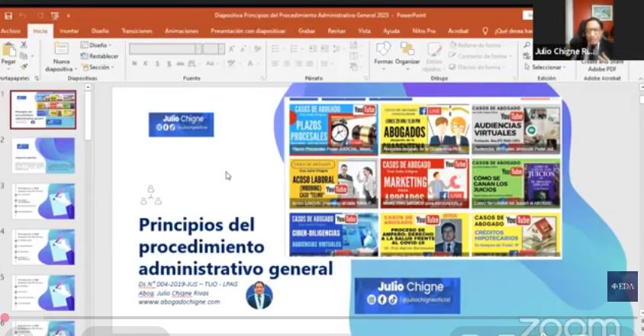The height and width of the screenshot is (336, 644).
Task: Open the Acrobat tab
Action: coord(458,30)
